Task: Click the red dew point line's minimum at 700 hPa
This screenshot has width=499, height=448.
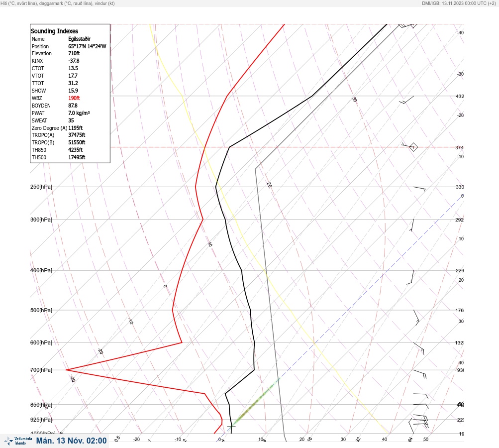Action: pyautogui.click(x=67, y=370)
